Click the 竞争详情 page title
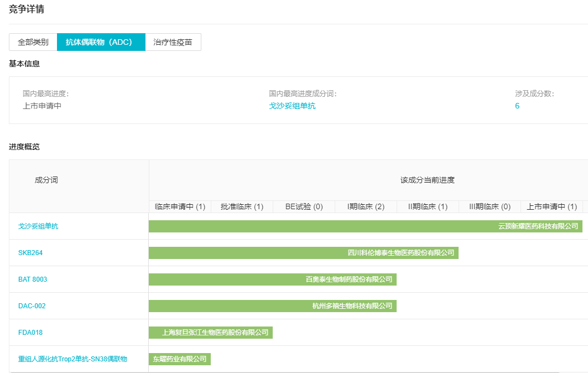588x373 pixels. pos(26,9)
